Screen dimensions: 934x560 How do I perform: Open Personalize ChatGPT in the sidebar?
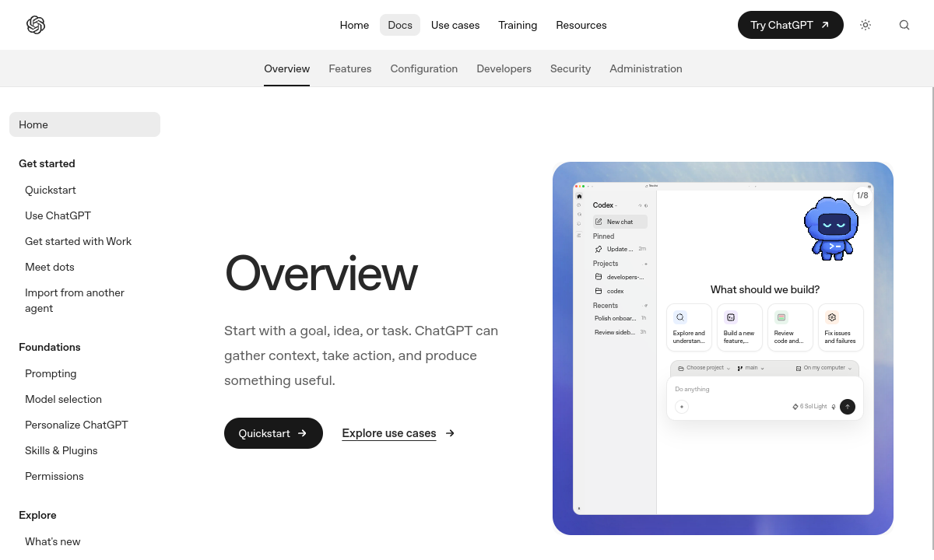(76, 425)
